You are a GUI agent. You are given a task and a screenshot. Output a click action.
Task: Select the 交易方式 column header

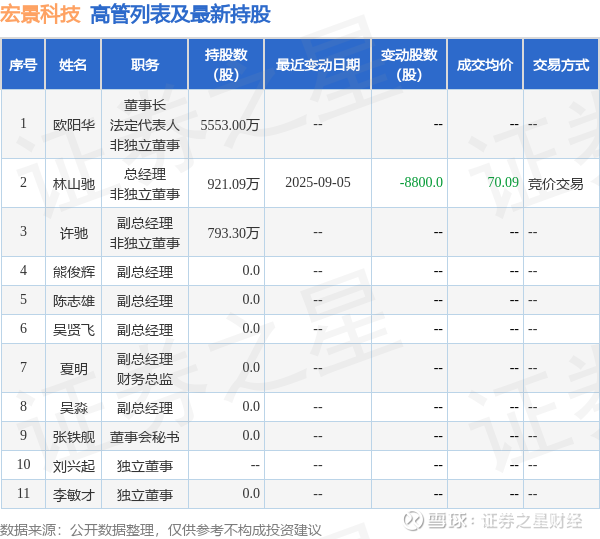561,64
